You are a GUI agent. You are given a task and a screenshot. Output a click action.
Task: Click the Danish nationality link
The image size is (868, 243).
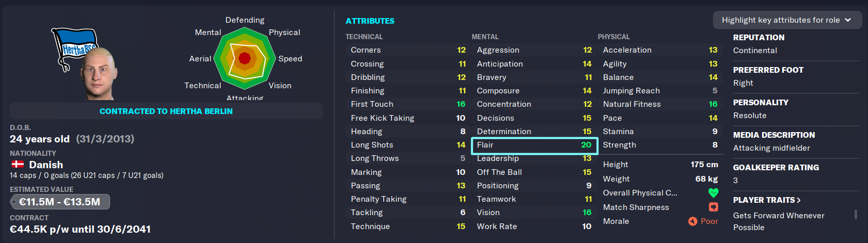46,165
